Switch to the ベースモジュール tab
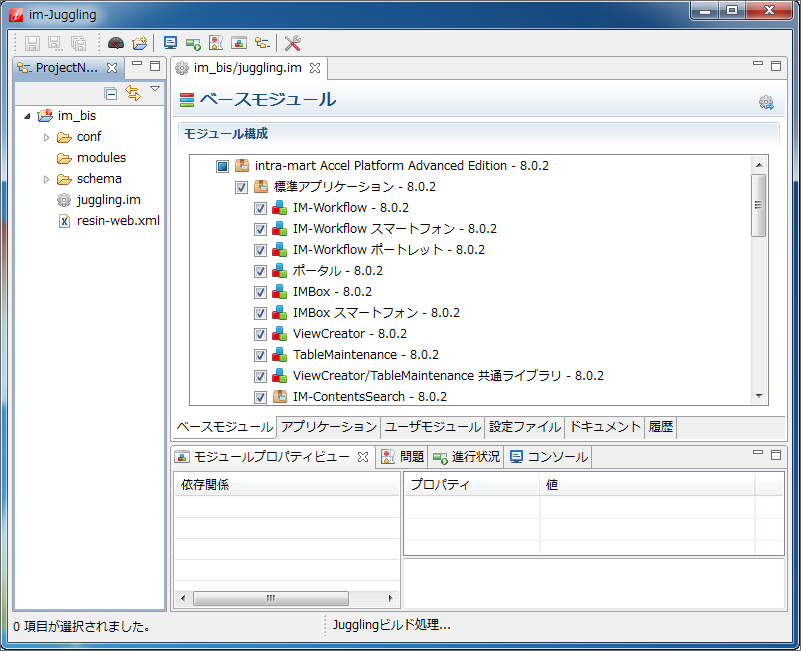801x651 pixels. [x=224, y=427]
